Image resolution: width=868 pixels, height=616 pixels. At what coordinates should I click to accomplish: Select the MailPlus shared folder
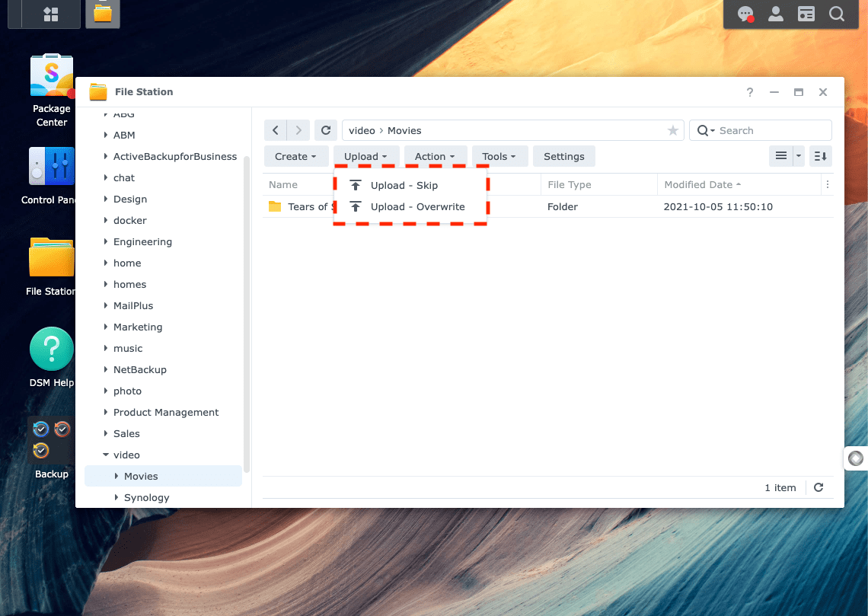point(132,305)
